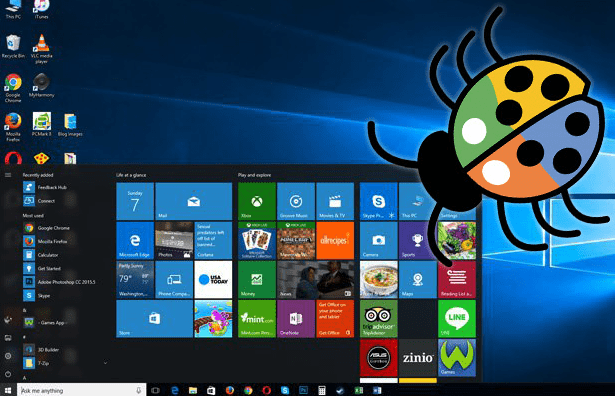Open the Store tile

(155, 319)
